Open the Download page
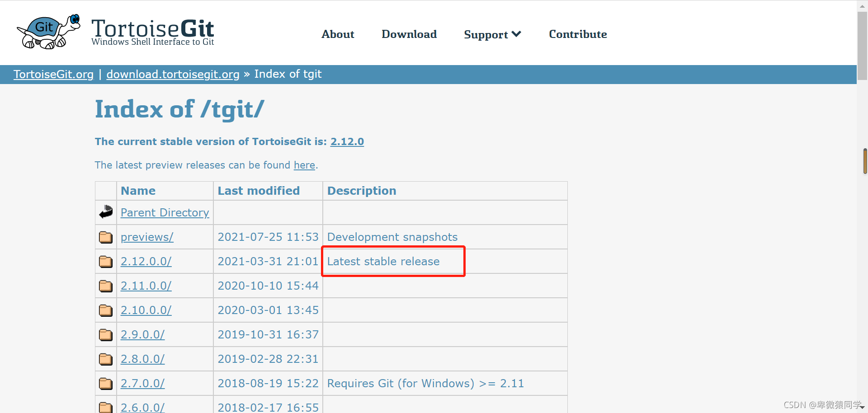The height and width of the screenshot is (413, 868). [x=409, y=34]
